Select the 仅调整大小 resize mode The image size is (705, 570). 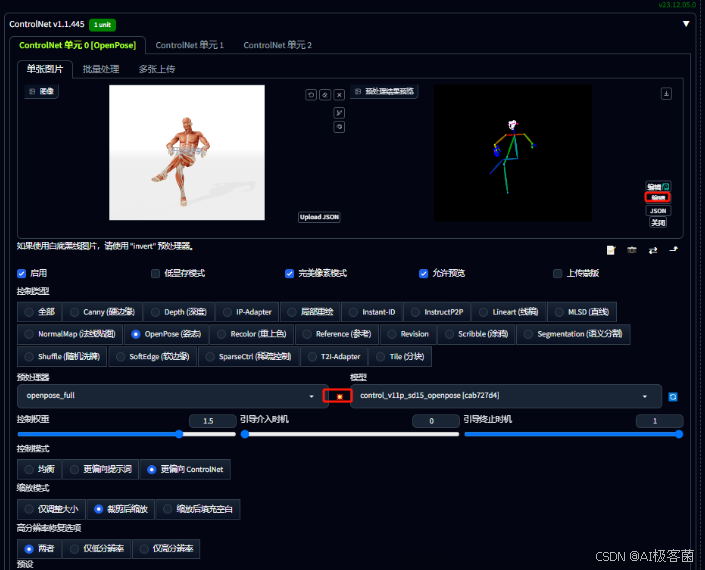click(x=51, y=509)
